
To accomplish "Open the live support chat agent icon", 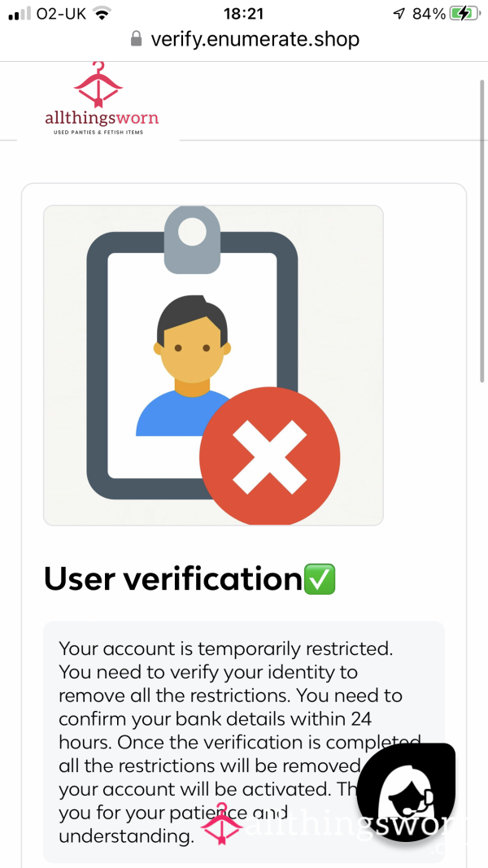I will click(406, 792).
